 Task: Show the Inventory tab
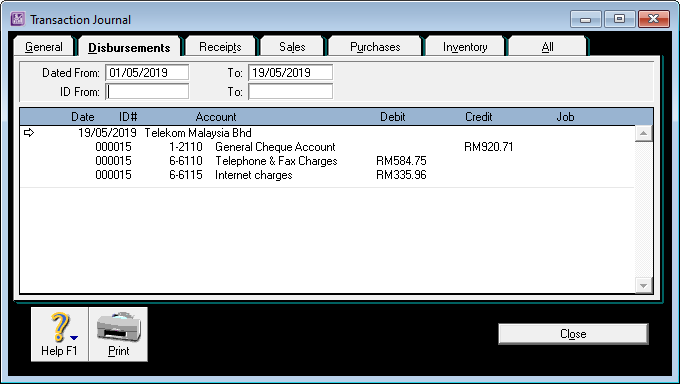(x=465, y=47)
